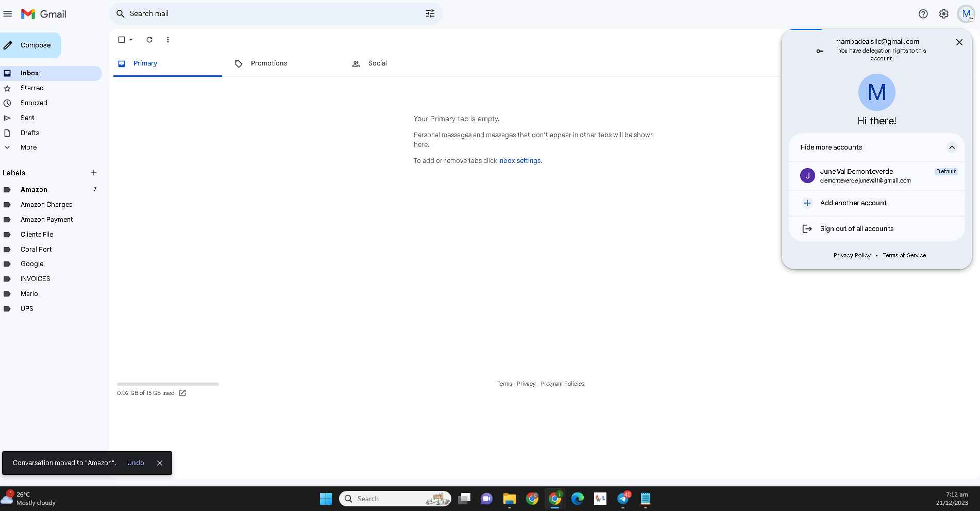Open the Support help icon
The width and height of the screenshot is (980, 511).
(x=923, y=14)
